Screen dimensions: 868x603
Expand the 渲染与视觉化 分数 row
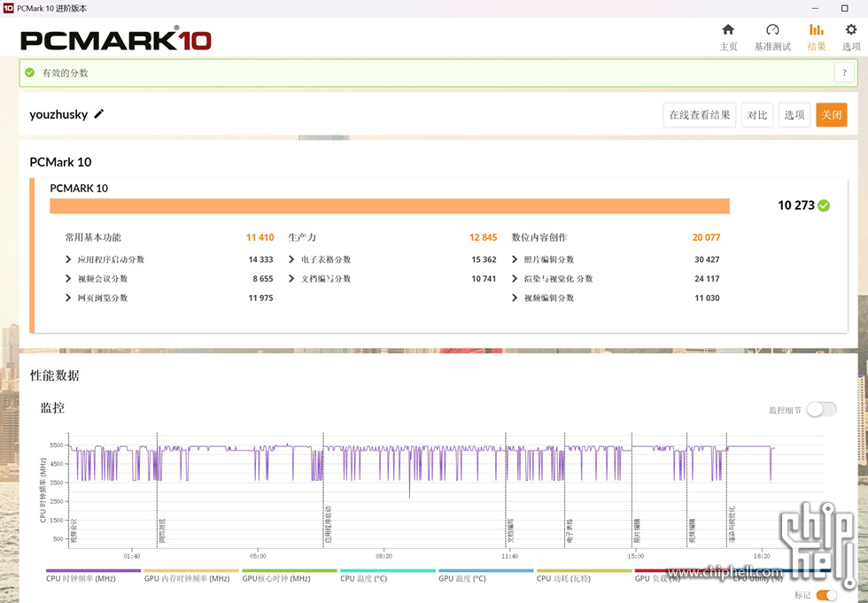click(x=515, y=279)
